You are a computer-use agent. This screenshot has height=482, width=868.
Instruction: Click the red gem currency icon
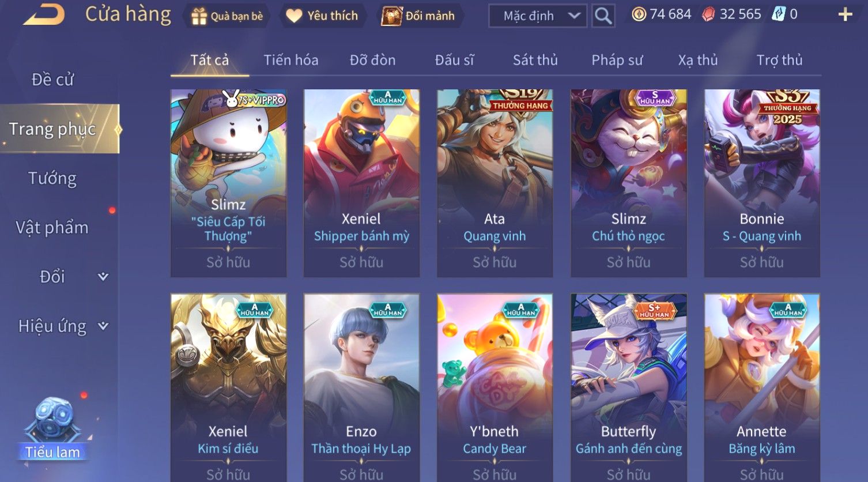coord(708,14)
